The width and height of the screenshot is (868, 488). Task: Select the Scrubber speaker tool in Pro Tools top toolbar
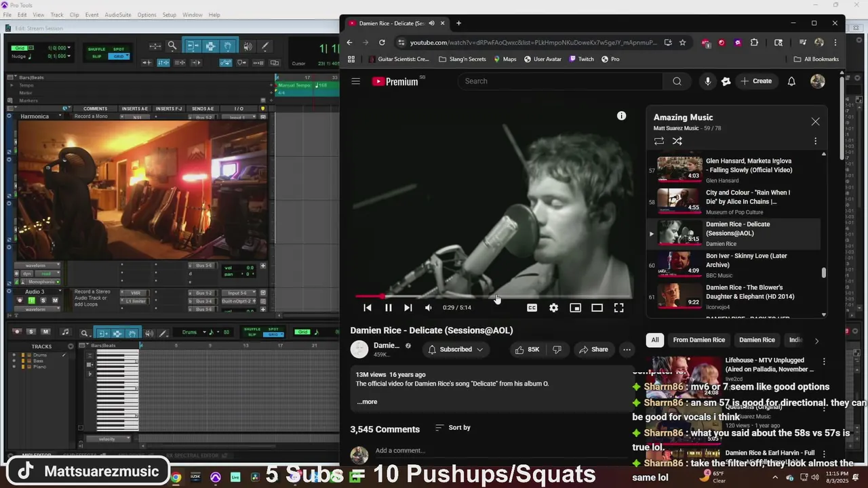coord(248,46)
